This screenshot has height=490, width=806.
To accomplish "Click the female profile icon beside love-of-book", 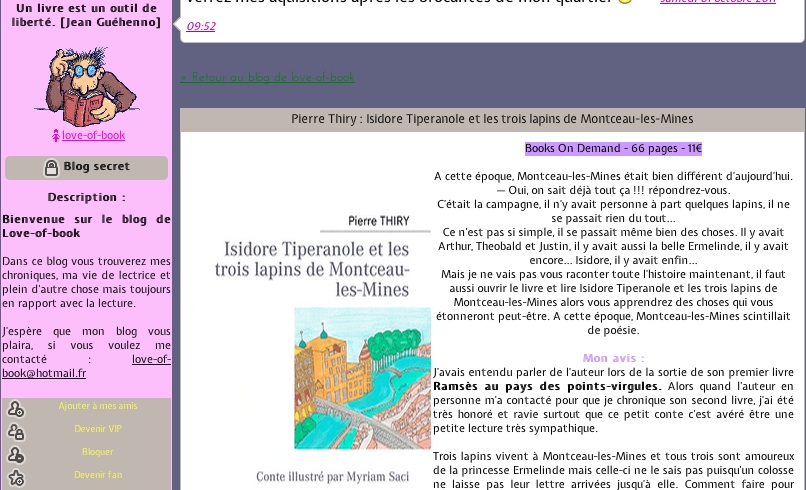I will pyautogui.click(x=56, y=136).
